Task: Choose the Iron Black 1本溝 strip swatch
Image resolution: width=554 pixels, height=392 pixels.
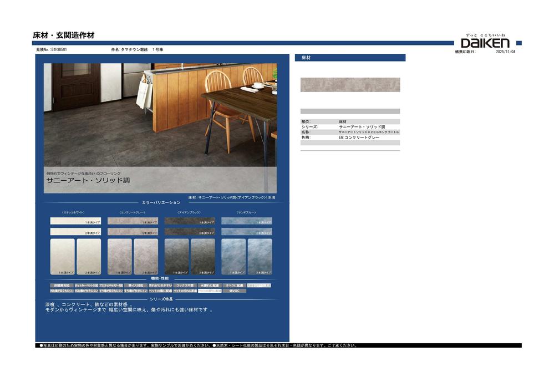Action: (x=190, y=221)
